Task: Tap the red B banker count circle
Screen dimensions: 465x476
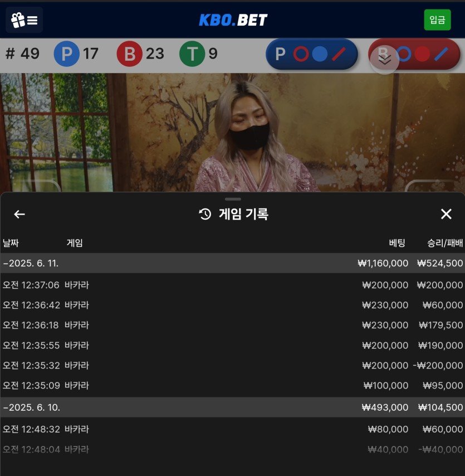Action: (129, 54)
